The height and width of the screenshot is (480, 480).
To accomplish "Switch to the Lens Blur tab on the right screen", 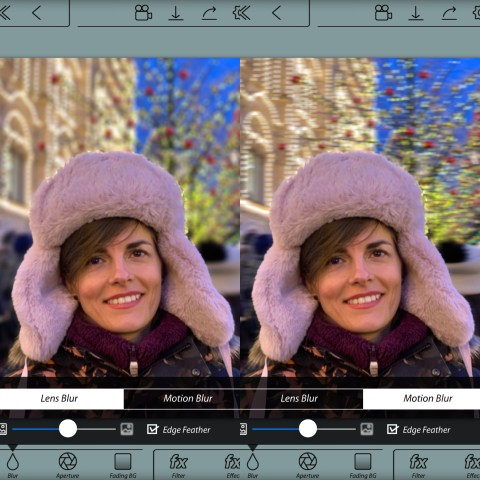I will [x=301, y=399].
